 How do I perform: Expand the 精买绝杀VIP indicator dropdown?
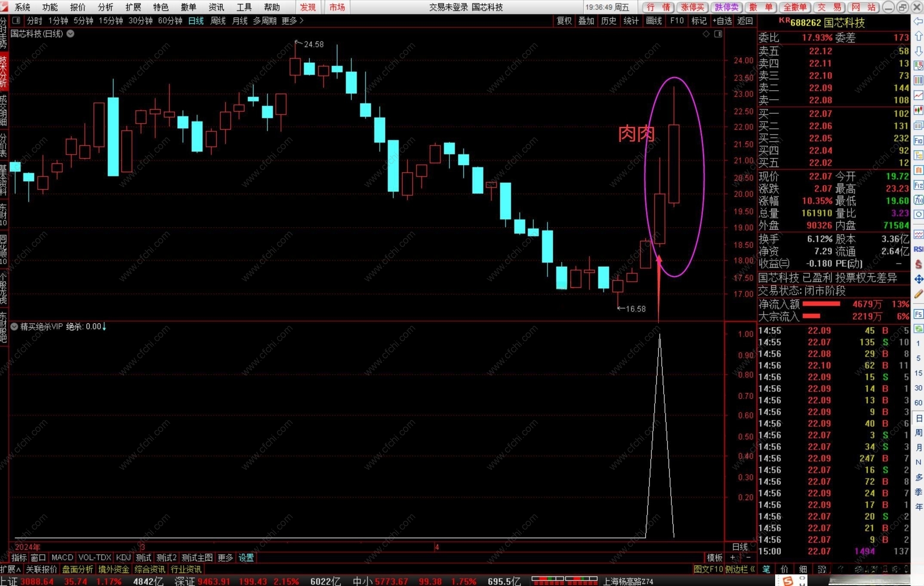pos(14,327)
